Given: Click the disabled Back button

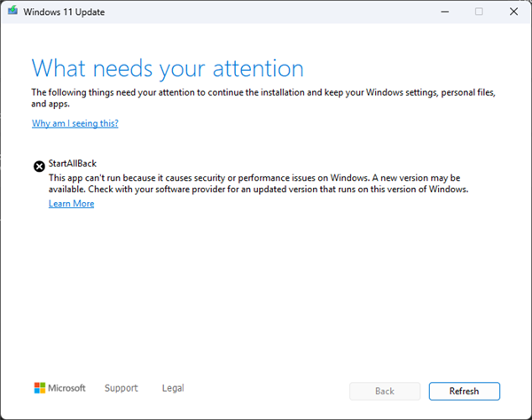Looking at the screenshot, I should click(385, 391).
